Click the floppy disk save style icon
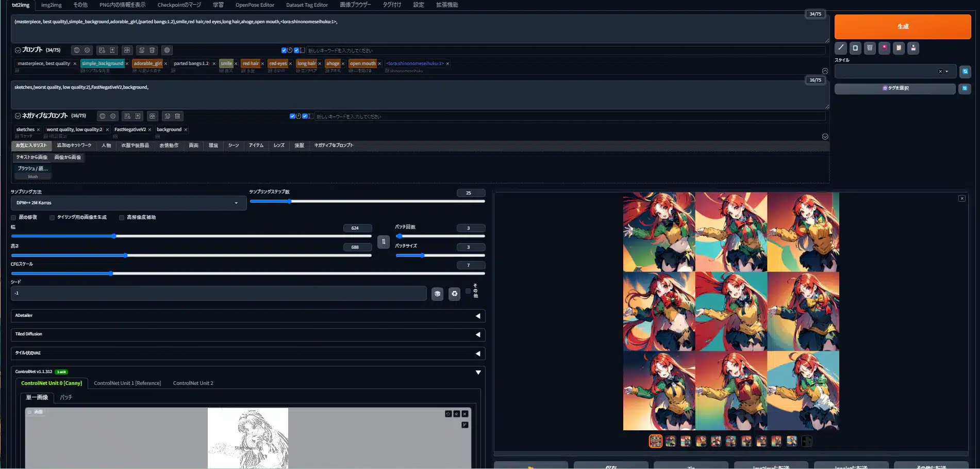The image size is (980, 469). 913,48
